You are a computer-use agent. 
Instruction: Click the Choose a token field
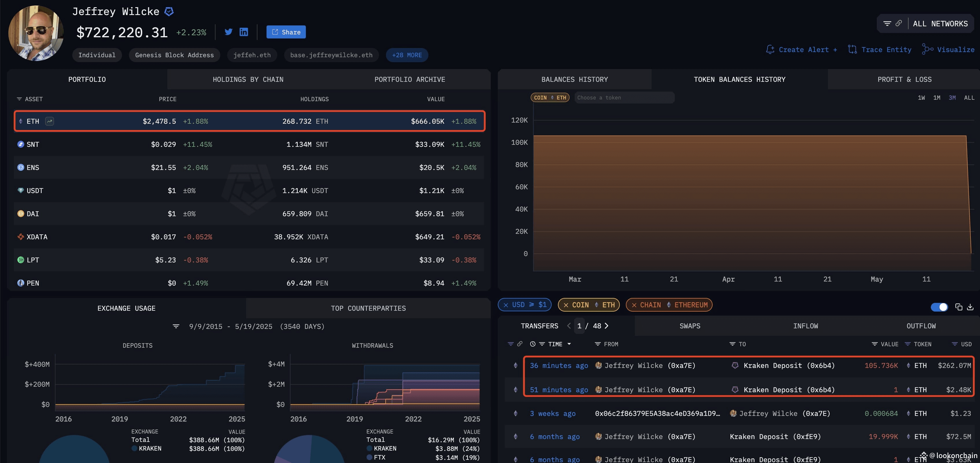pyautogui.click(x=624, y=98)
